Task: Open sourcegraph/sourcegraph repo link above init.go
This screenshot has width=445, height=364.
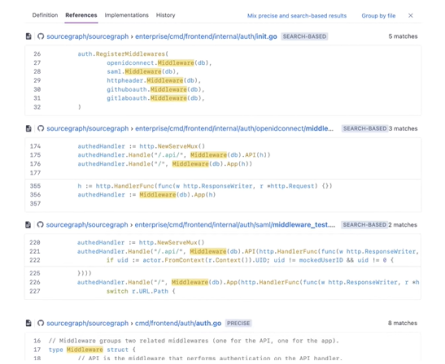Action: tap(87, 36)
